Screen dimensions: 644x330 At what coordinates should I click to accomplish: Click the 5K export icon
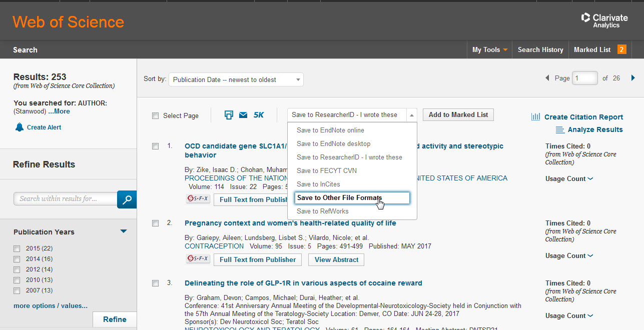(x=258, y=115)
